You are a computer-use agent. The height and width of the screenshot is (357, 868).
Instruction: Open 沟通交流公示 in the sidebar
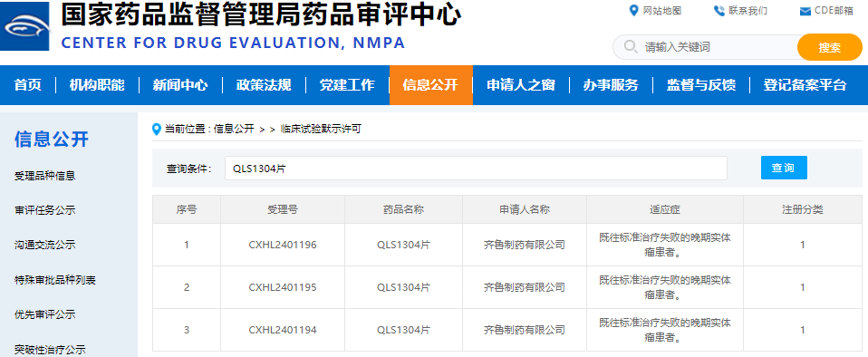tap(44, 245)
